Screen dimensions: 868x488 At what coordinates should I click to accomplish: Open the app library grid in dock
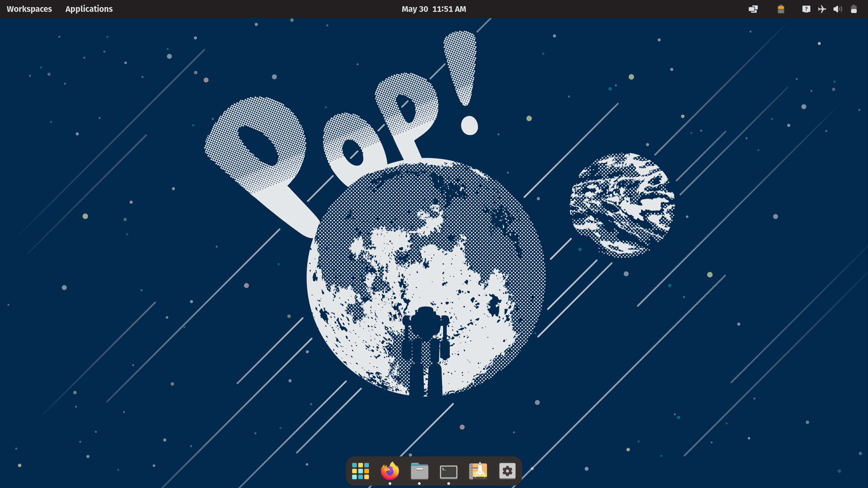pos(360,471)
